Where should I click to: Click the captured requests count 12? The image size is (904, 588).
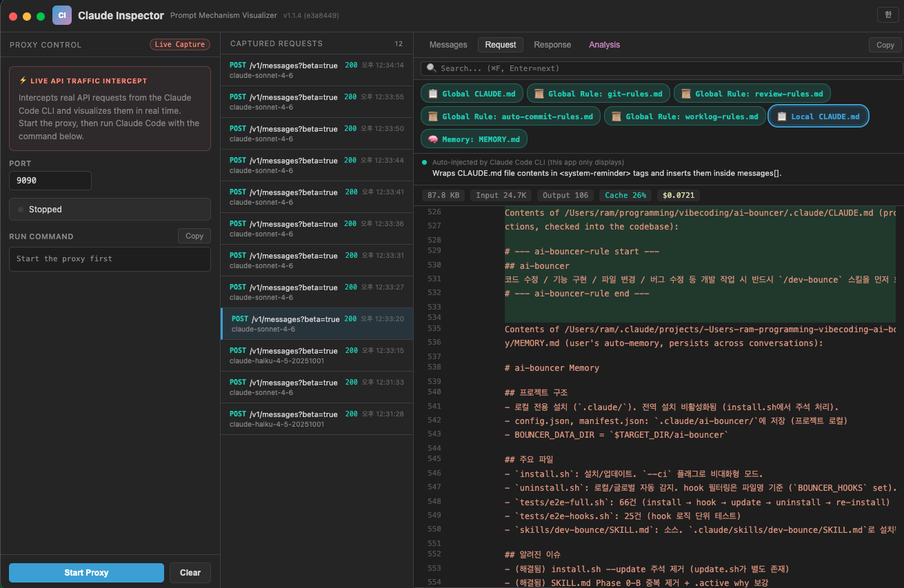399,43
